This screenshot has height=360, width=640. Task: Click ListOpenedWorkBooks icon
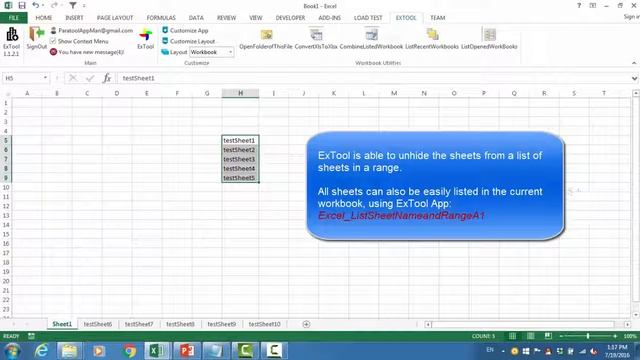489,35
